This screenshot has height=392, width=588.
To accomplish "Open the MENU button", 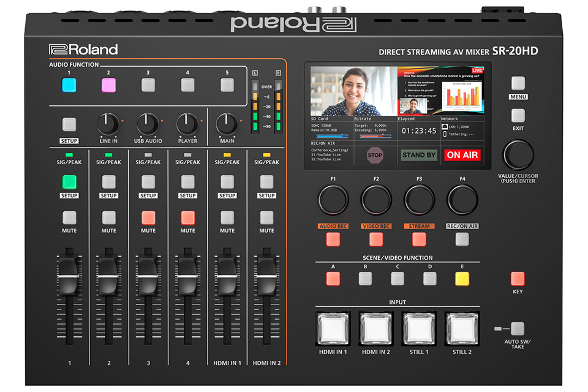I will pyautogui.click(x=518, y=83).
